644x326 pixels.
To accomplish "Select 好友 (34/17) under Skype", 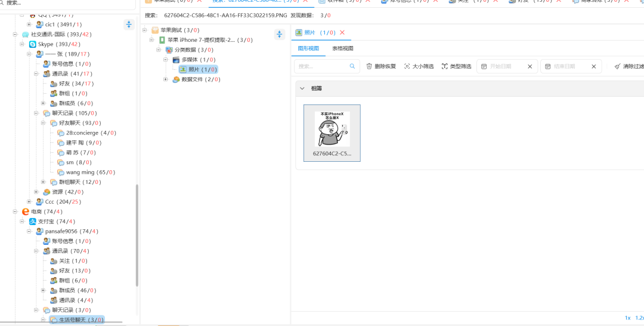I will tap(72, 84).
